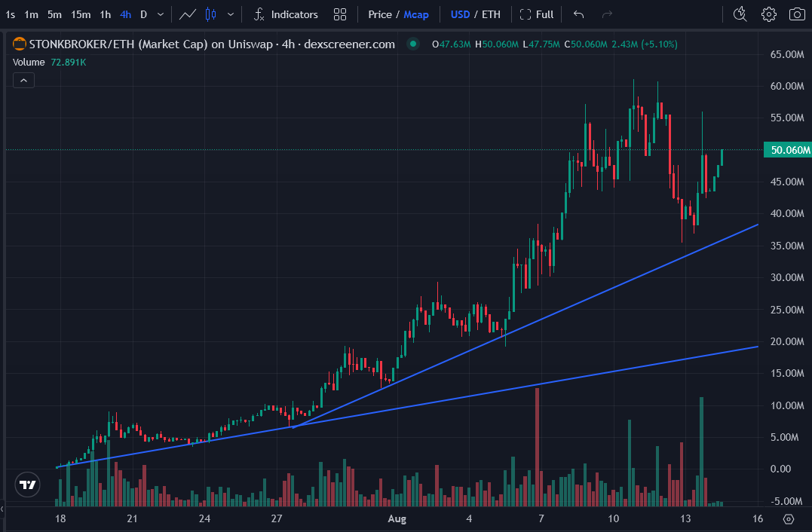Image resolution: width=812 pixels, height=532 pixels.
Task: Set the quote currency to USD
Action: pyautogui.click(x=460, y=14)
